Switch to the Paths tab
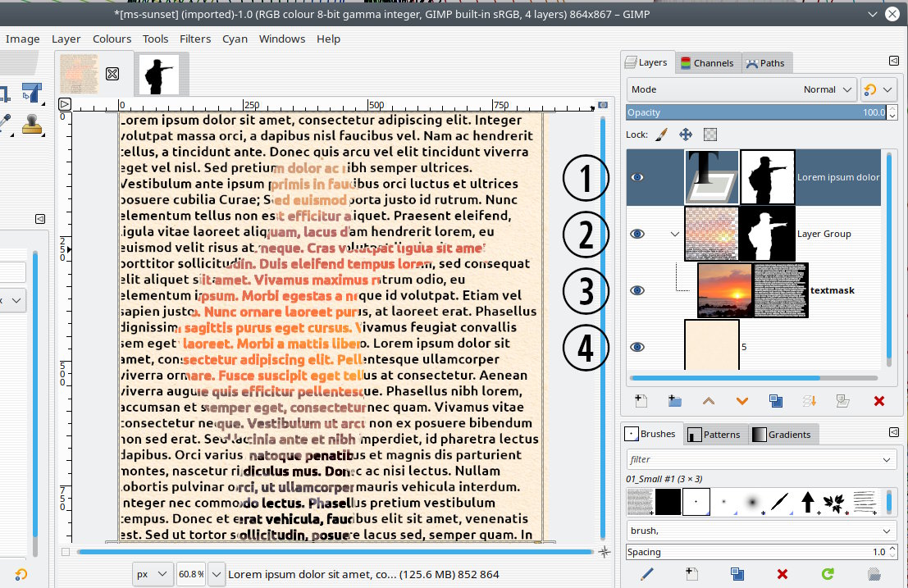The image size is (908, 588). [x=765, y=63]
